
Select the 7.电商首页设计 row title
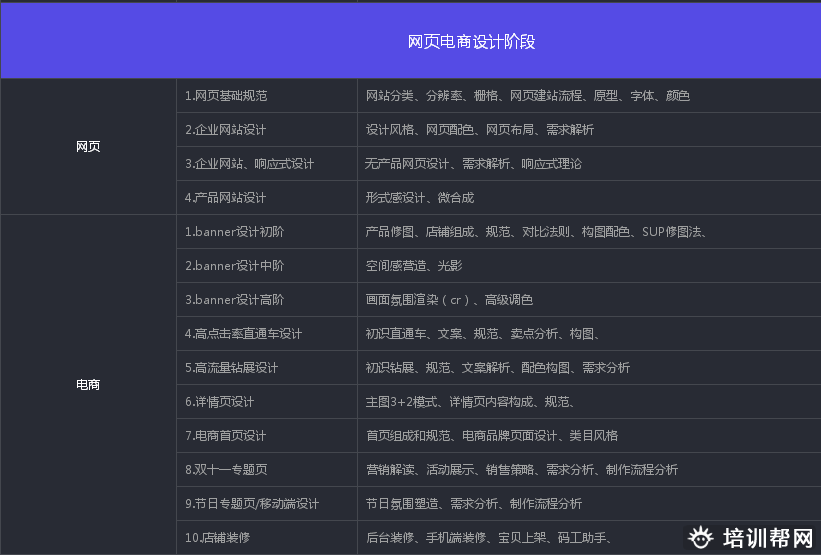click(x=225, y=436)
